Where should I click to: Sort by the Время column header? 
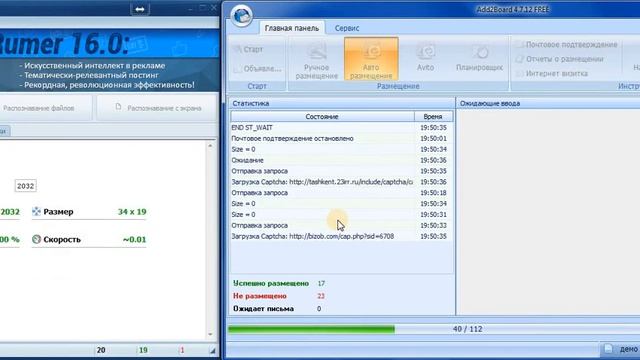point(433,116)
